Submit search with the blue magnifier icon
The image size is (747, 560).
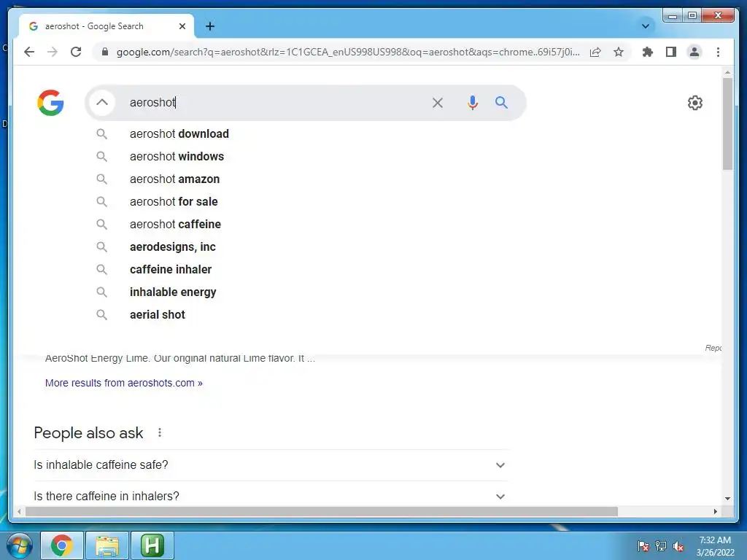(501, 102)
